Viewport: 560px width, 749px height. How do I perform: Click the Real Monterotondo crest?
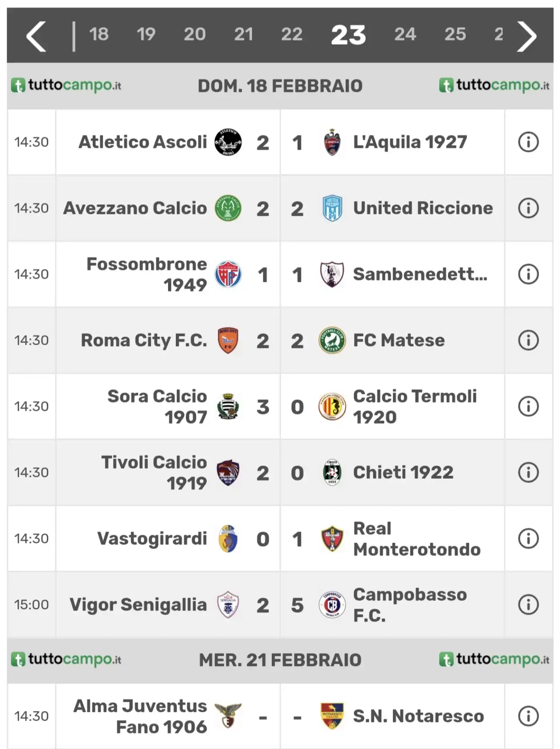[332, 539]
